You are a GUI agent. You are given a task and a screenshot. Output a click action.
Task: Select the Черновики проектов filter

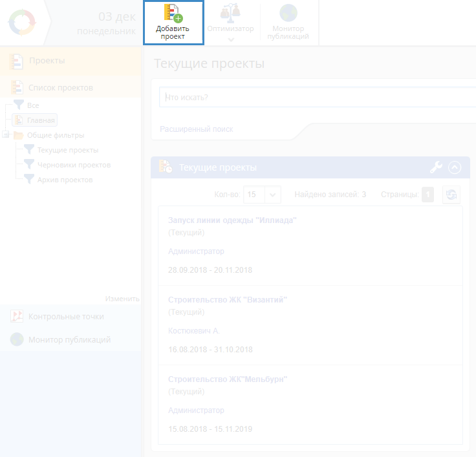[x=73, y=165]
